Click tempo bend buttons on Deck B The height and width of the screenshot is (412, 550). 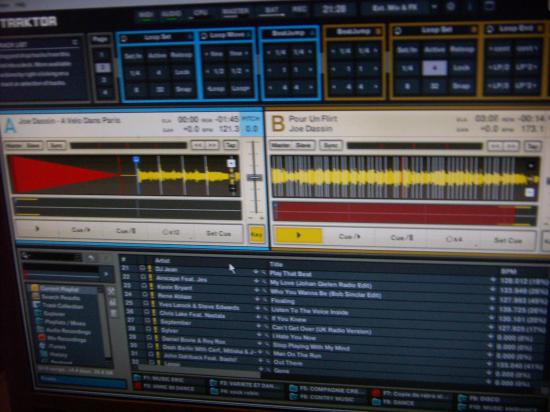pyautogui.click(x=503, y=146)
